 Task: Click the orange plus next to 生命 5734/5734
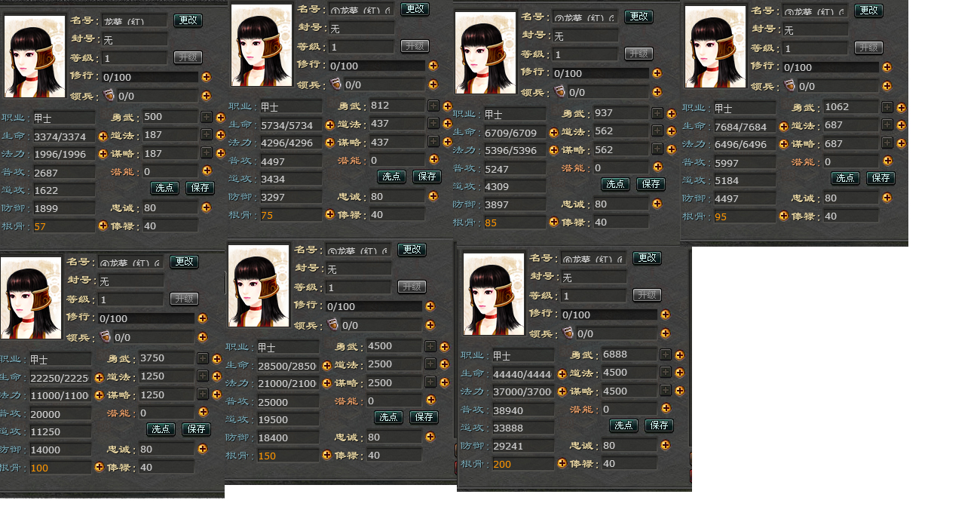pyautogui.click(x=329, y=125)
